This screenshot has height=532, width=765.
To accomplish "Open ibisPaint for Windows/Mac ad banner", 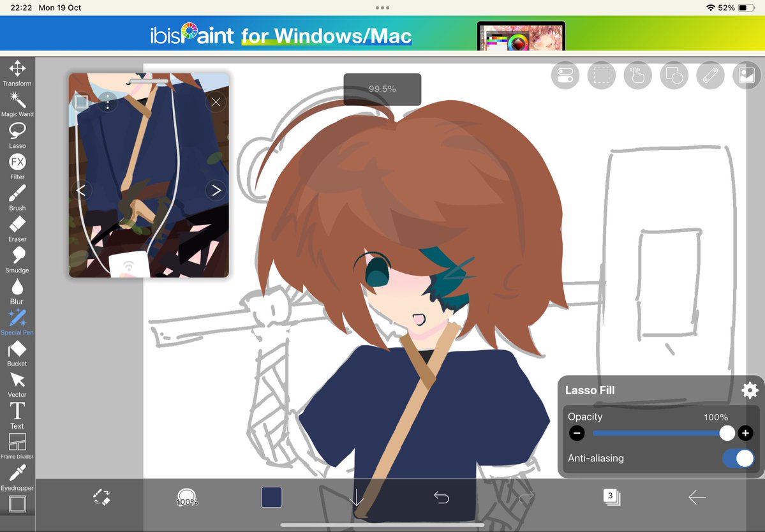I will point(383,33).
